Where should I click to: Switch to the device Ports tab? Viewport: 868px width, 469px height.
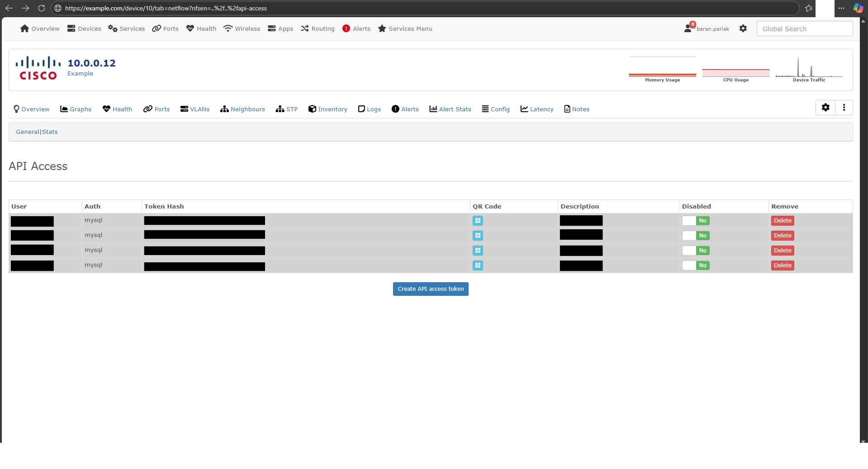157,109
